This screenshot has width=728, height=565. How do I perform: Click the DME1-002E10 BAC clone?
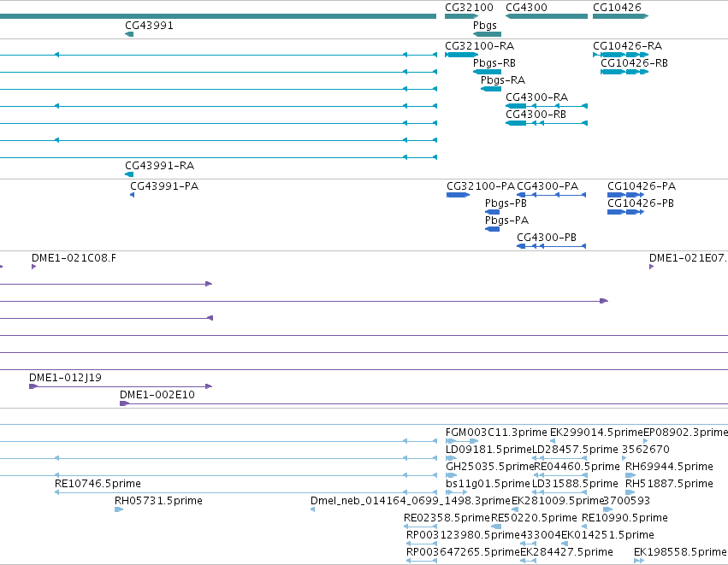424,403
